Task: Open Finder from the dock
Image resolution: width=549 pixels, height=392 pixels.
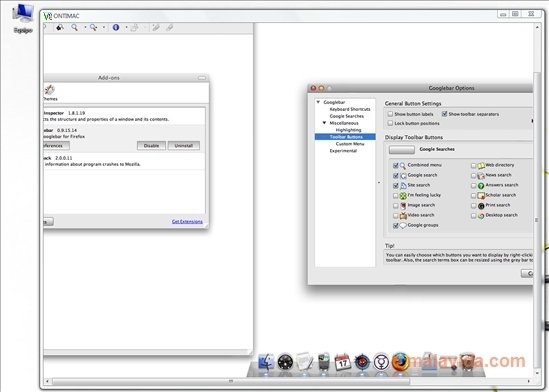Action: [266, 362]
